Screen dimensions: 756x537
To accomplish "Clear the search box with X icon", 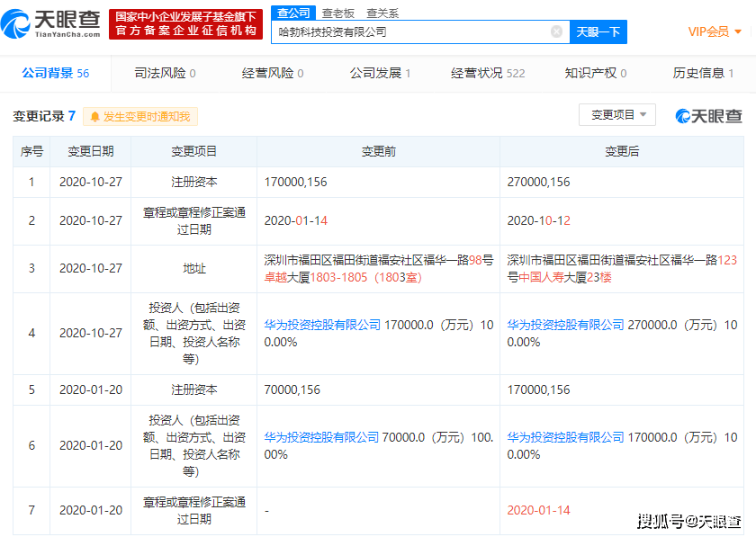I will (x=556, y=31).
